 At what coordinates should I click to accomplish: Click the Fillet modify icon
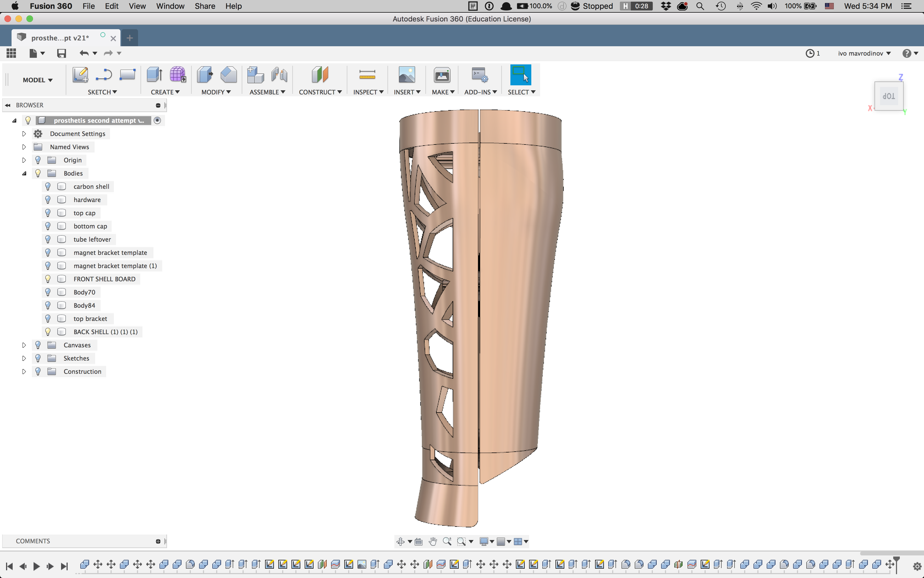228,75
